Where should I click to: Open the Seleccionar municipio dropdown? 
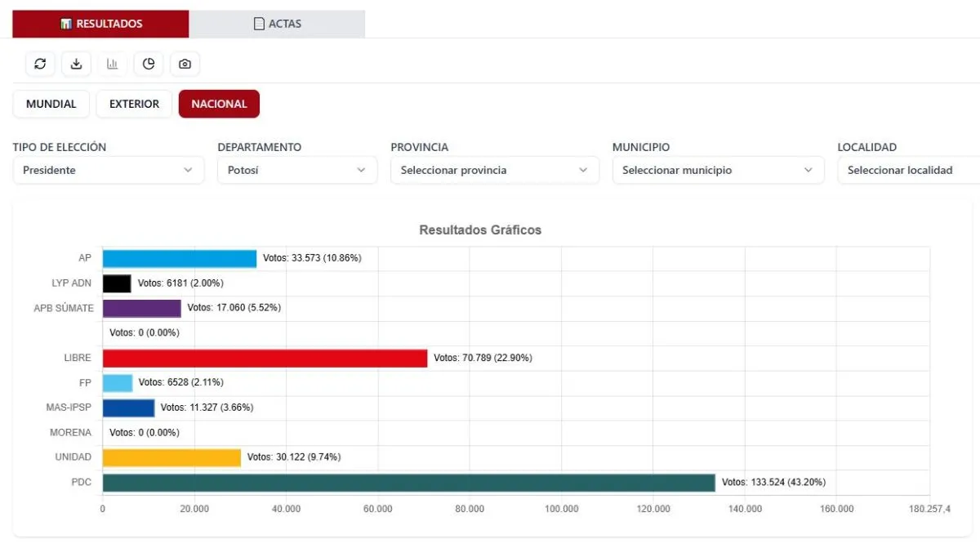click(x=718, y=170)
